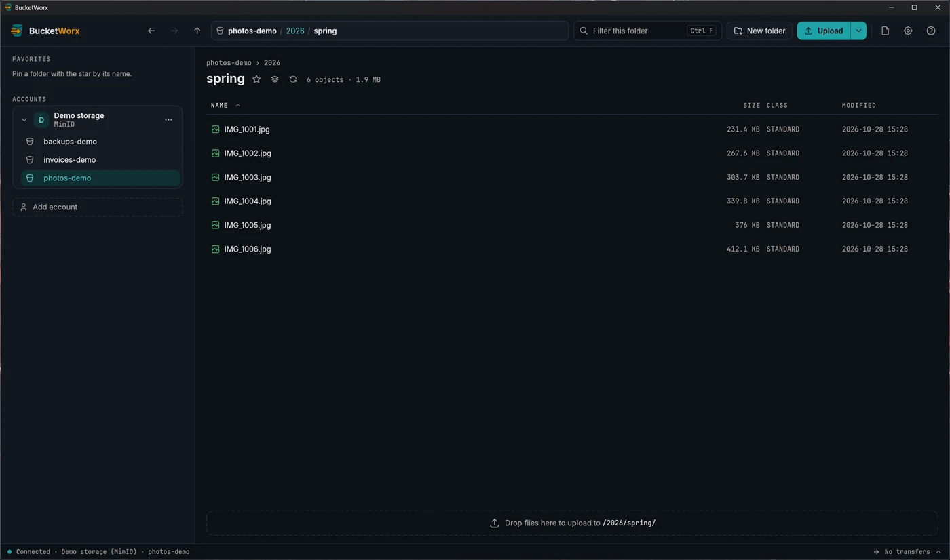Click the forward navigation arrow
The width and height of the screenshot is (950, 560).
(x=174, y=31)
